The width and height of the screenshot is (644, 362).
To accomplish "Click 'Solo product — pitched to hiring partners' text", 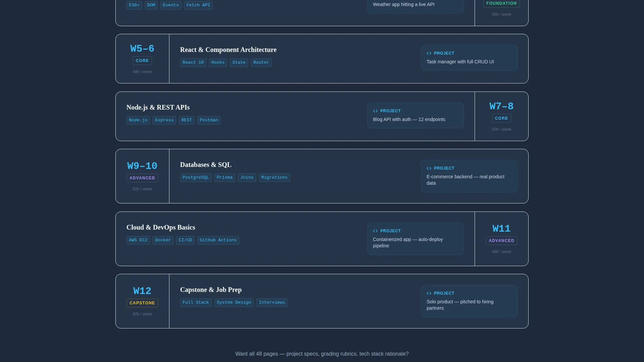I will coord(460,305).
